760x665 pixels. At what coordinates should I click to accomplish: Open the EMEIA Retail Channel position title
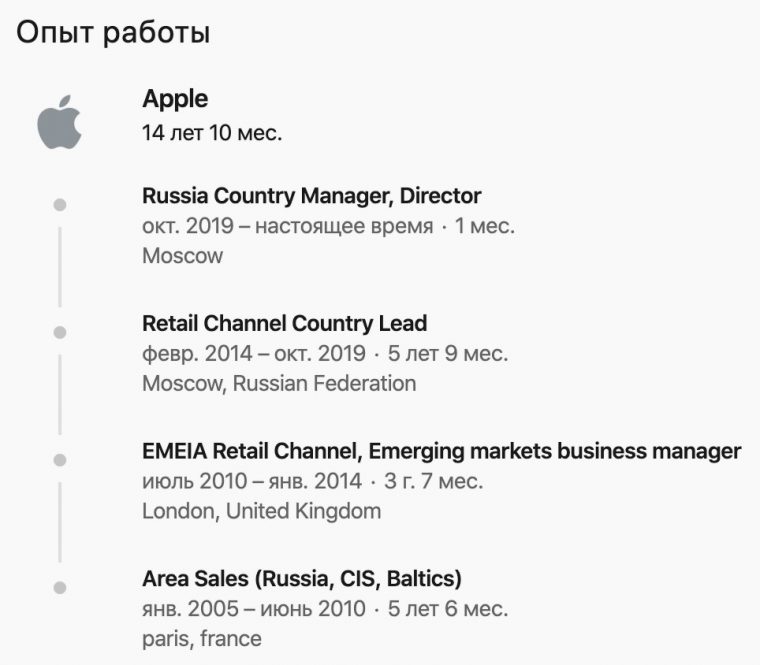point(441,452)
